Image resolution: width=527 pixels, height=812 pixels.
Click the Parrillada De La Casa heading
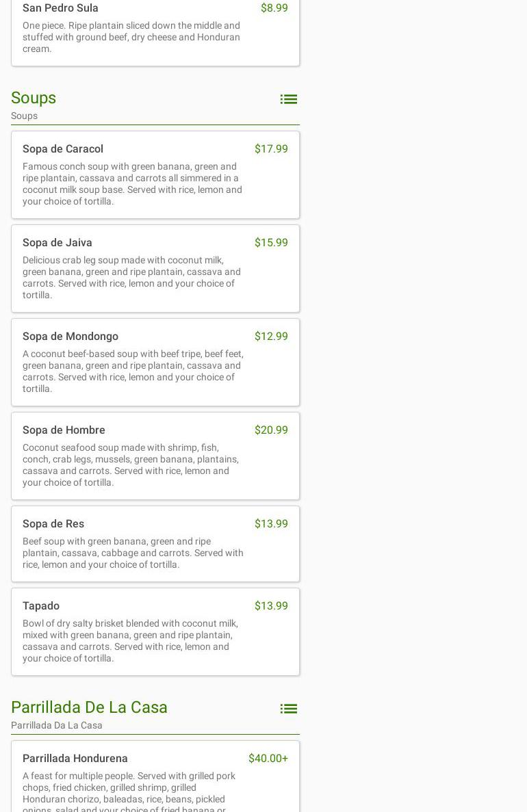click(89, 707)
